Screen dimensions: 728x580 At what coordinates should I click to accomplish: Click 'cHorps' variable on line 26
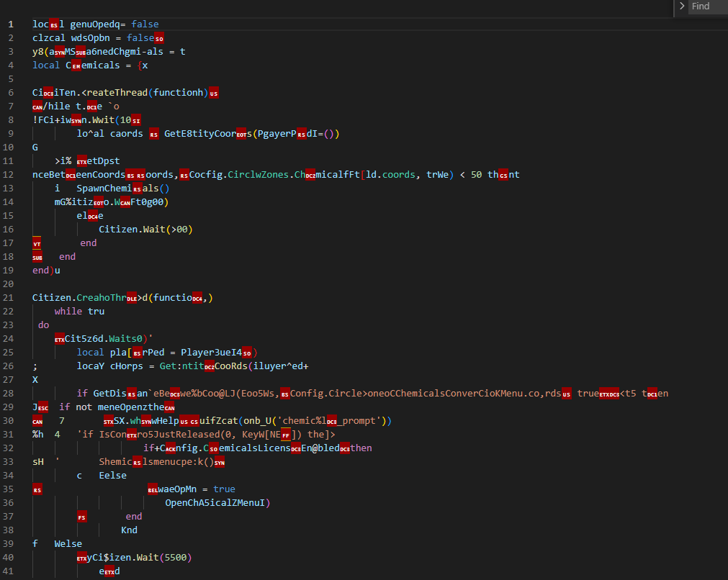[x=126, y=366]
